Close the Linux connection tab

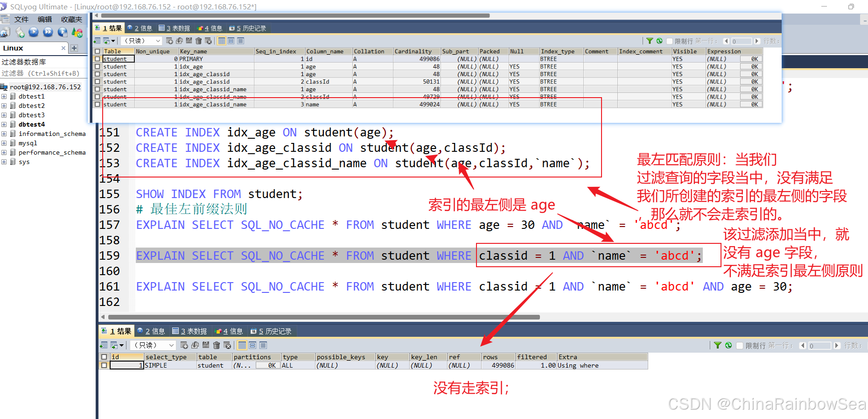point(63,48)
